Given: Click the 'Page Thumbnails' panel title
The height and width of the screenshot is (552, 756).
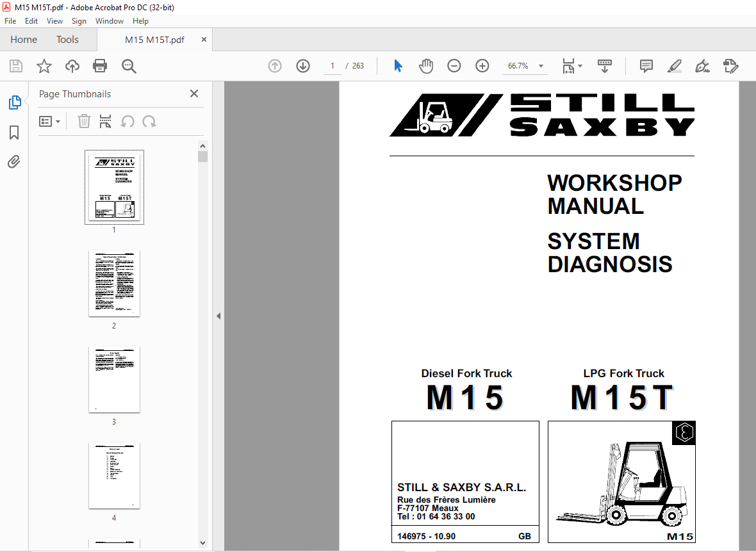Looking at the screenshot, I should tap(75, 94).
